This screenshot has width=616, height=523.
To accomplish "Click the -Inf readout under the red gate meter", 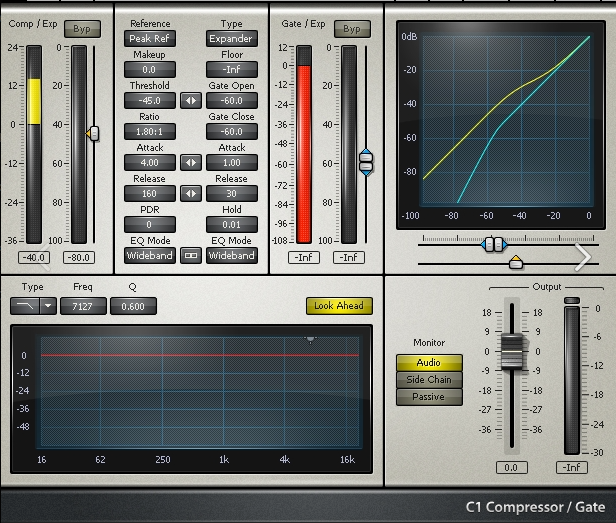I will (304, 258).
